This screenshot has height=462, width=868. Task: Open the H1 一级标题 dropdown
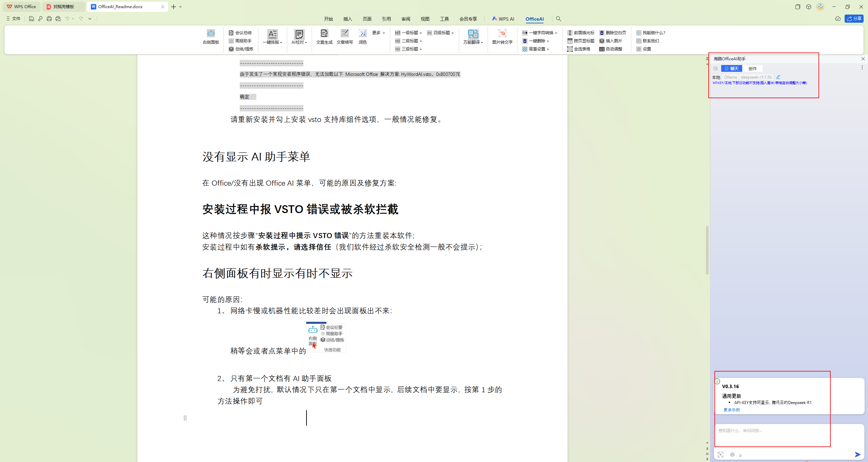pyautogui.click(x=408, y=33)
